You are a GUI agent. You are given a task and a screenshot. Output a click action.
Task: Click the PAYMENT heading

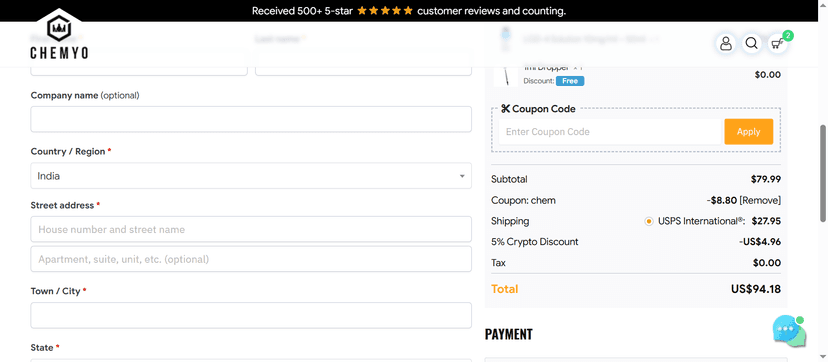509,334
